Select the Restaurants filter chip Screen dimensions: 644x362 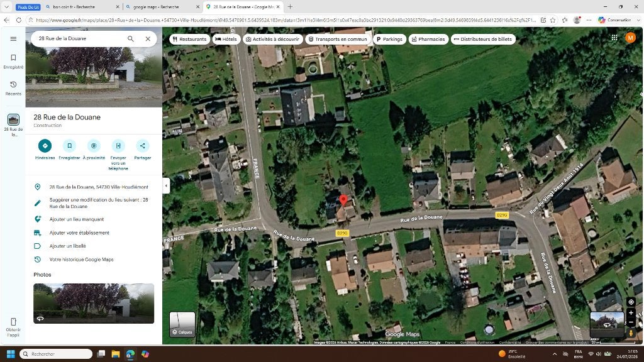click(189, 39)
